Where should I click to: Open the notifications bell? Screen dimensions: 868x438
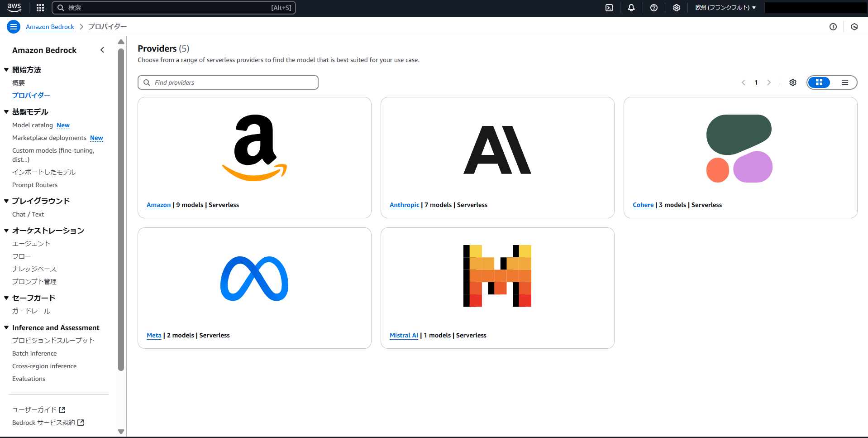point(631,8)
